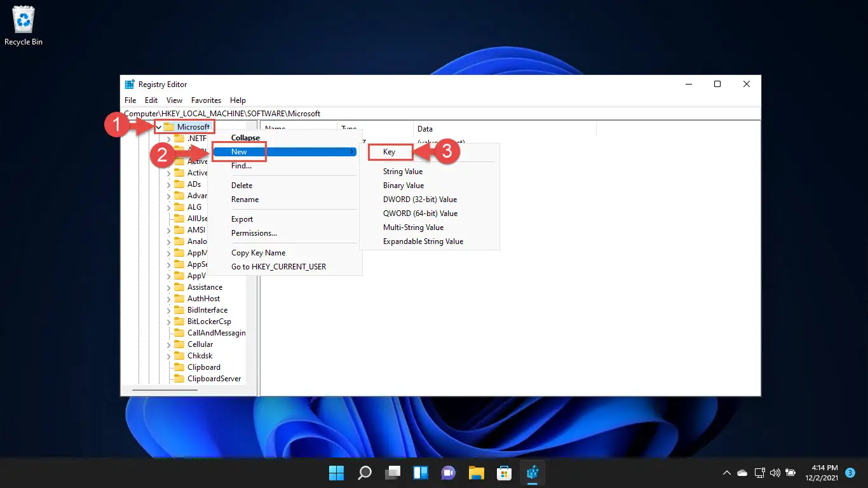Expand the AppV key node

[x=168, y=276]
